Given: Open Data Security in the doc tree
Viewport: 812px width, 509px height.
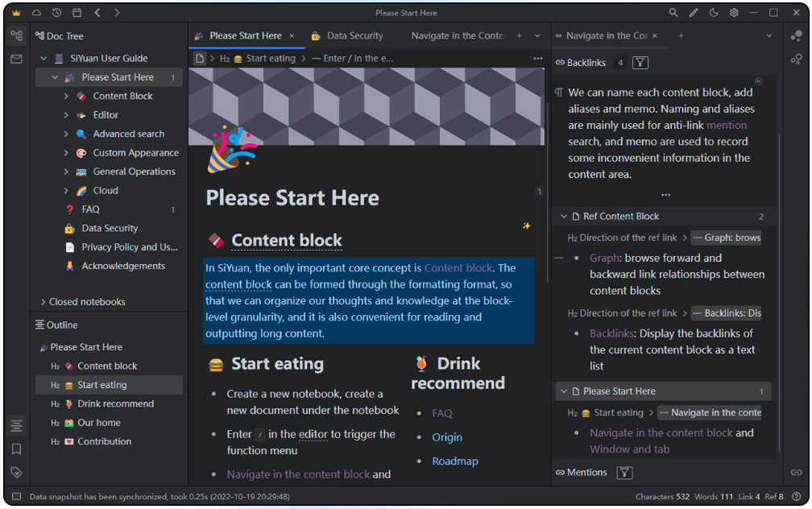Looking at the screenshot, I should pos(110,229).
